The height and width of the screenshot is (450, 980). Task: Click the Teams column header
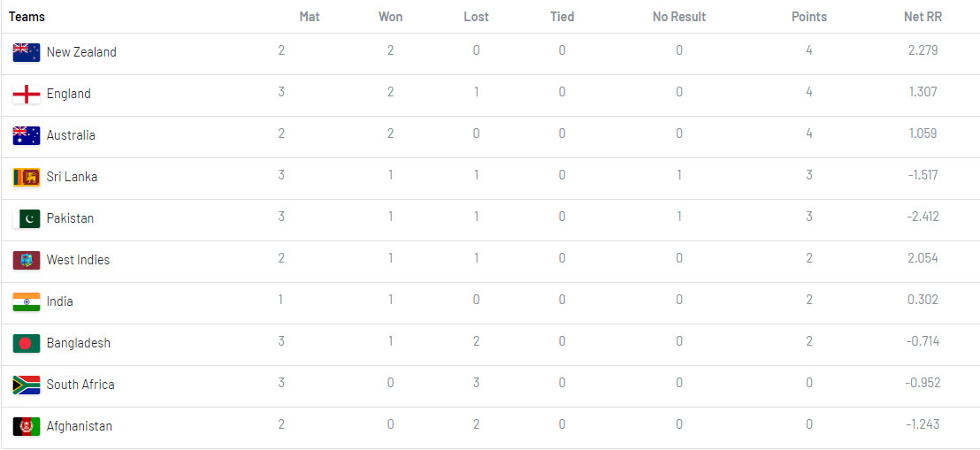(x=27, y=17)
